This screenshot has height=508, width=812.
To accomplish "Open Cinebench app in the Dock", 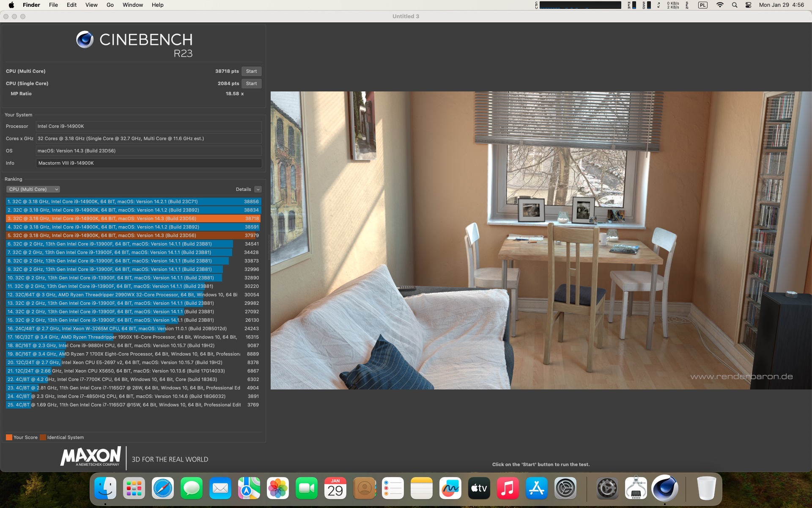I will pos(664,488).
